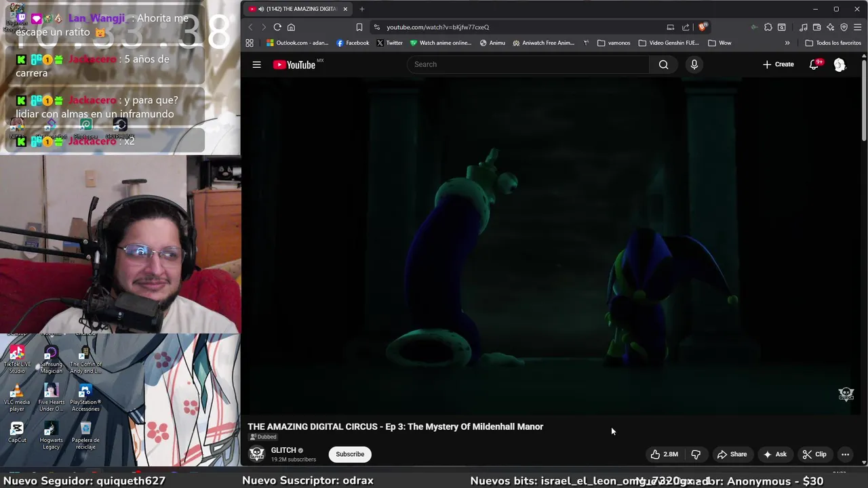The image size is (868, 488).
Task: Open The Coffin of Andy shortcut
Action: click(x=85, y=359)
